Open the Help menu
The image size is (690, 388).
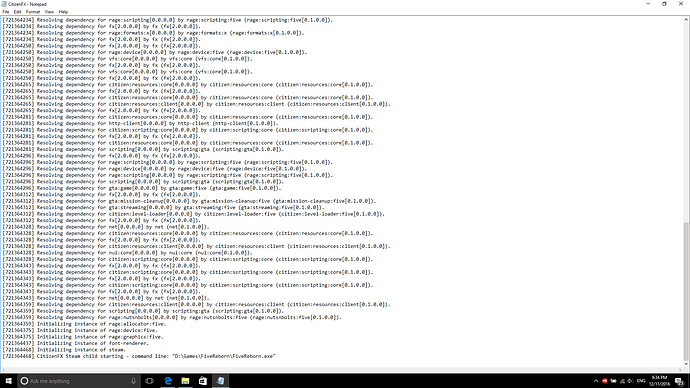(x=63, y=12)
